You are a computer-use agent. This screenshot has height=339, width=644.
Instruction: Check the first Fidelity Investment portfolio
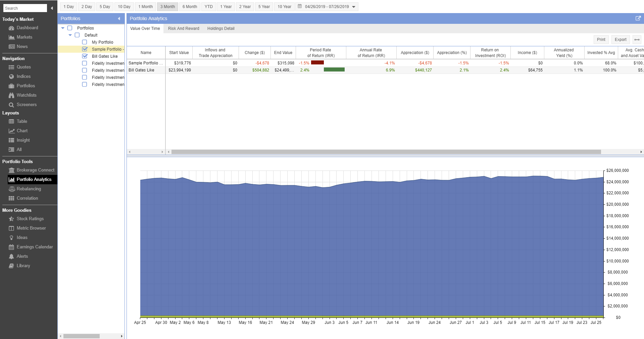tap(84, 63)
